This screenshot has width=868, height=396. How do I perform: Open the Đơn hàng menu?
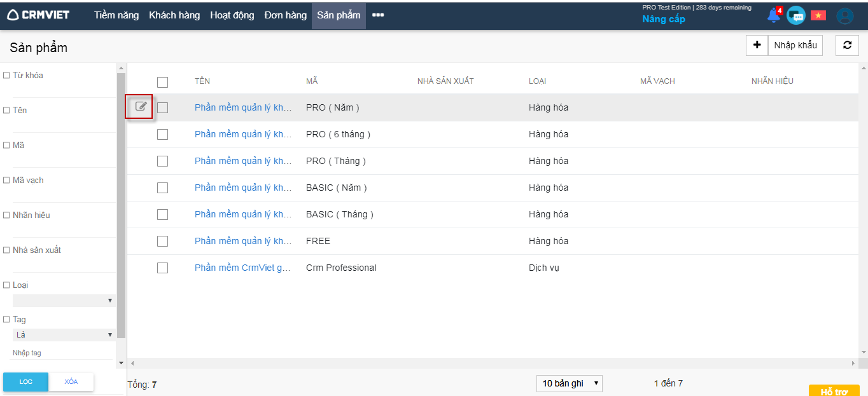click(285, 15)
